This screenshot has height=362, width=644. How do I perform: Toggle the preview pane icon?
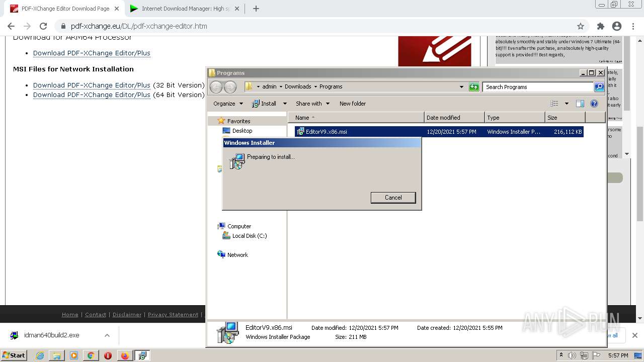[x=580, y=104]
